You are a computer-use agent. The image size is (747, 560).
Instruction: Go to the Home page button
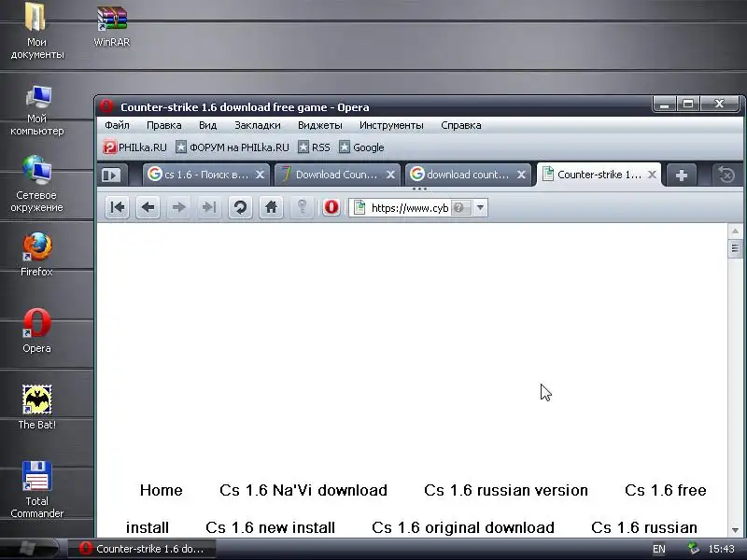pos(271,207)
